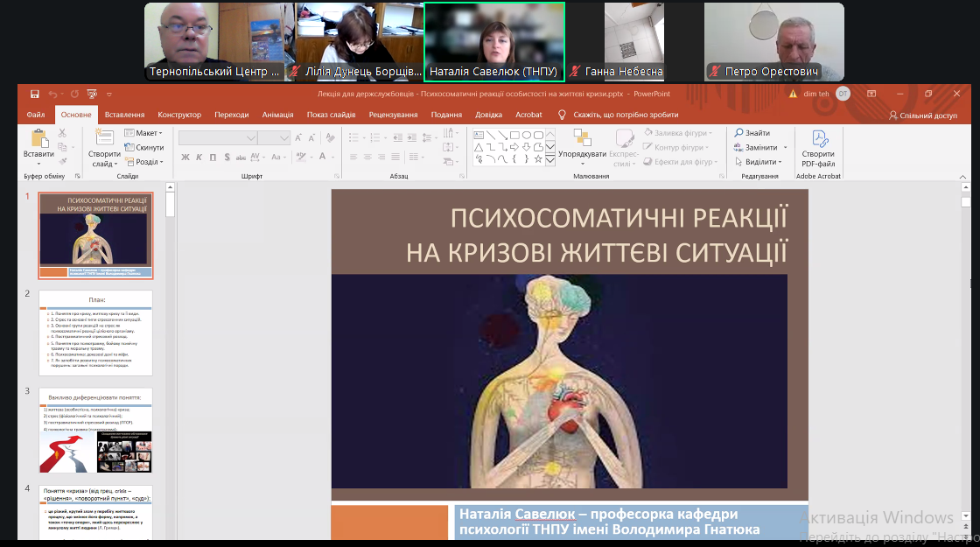Click Paste (Вставити) clipboard icon
Image resolution: width=980 pixels, height=547 pixels.
pos(38,139)
